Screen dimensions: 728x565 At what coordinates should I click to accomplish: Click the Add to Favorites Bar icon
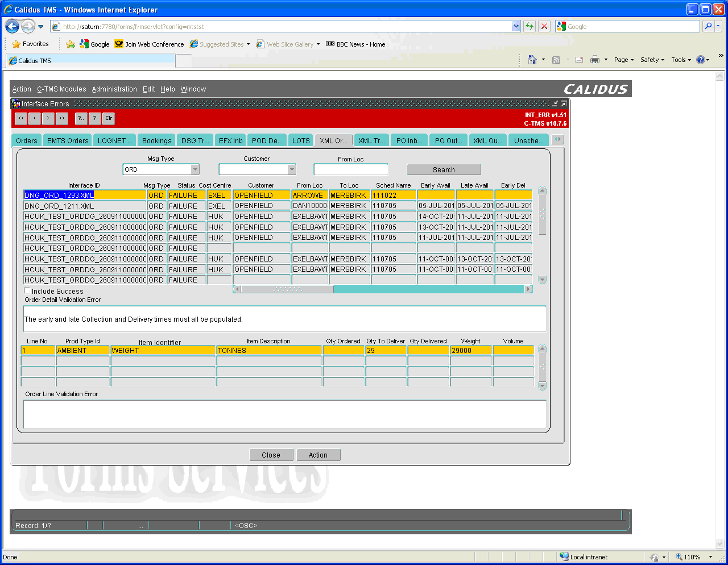click(71, 44)
